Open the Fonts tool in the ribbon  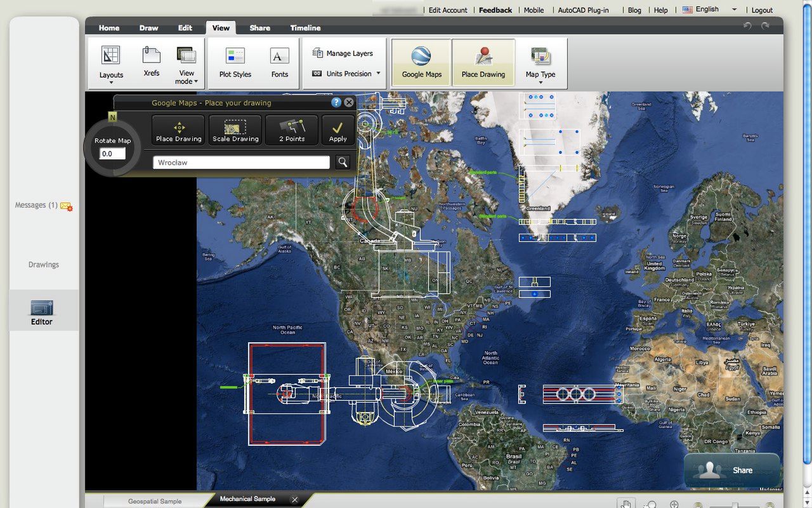(280, 62)
